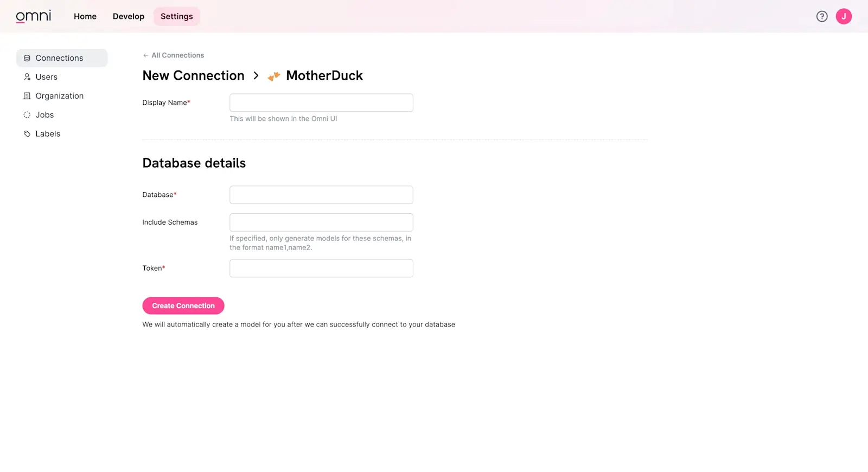
Task: Focus the Display Name input field
Action: pos(321,103)
